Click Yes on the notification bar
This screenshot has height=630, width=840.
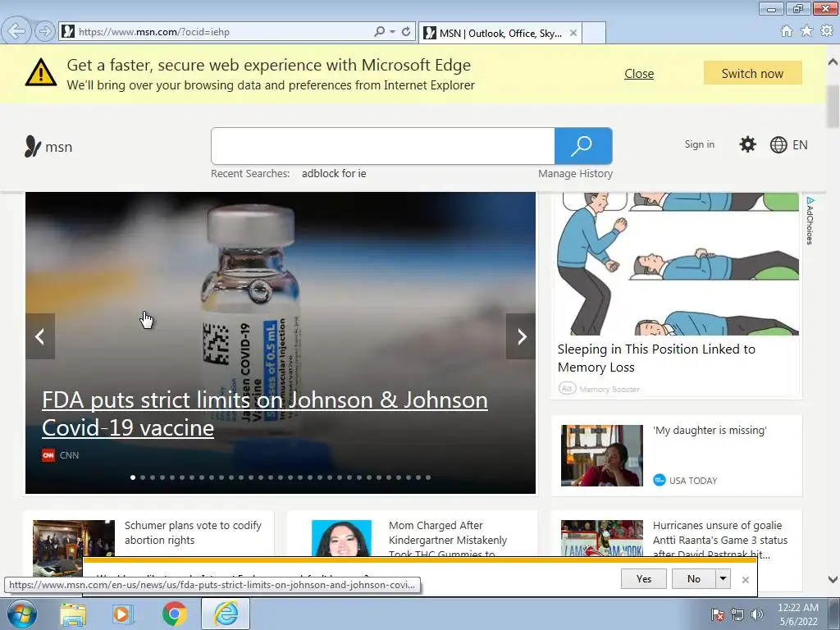[x=644, y=578]
